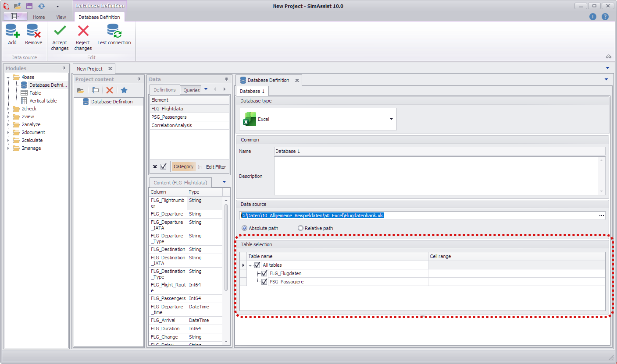617x364 pixels.
Task: Click the star favorite icon in Project content
Action: [124, 90]
